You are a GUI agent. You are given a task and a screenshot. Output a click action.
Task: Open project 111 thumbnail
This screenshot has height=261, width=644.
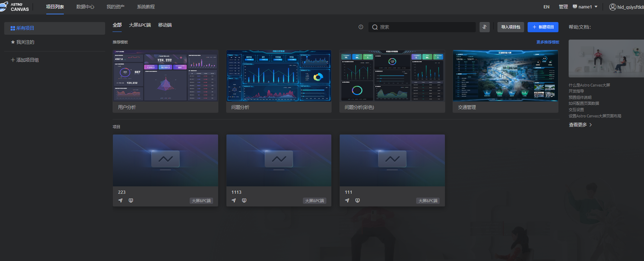(x=392, y=160)
